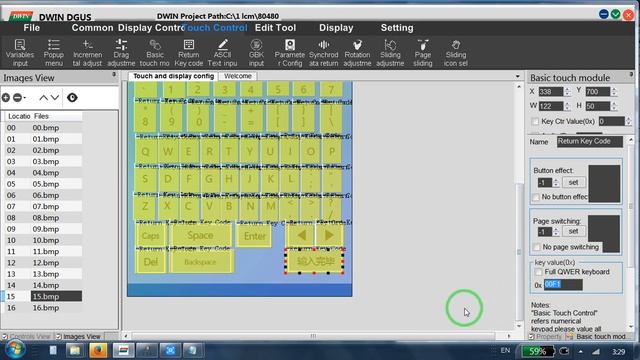Select the Incremental adjust tool

[x=87, y=53]
